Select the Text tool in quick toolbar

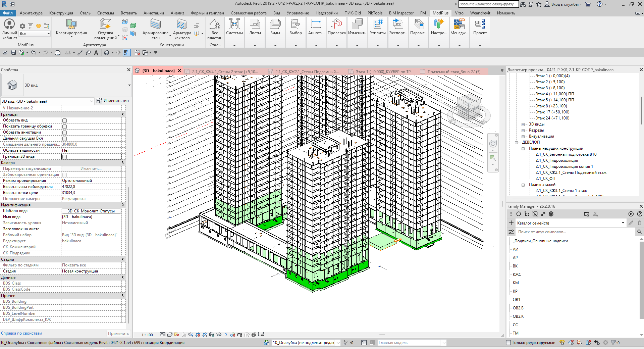click(96, 53)
